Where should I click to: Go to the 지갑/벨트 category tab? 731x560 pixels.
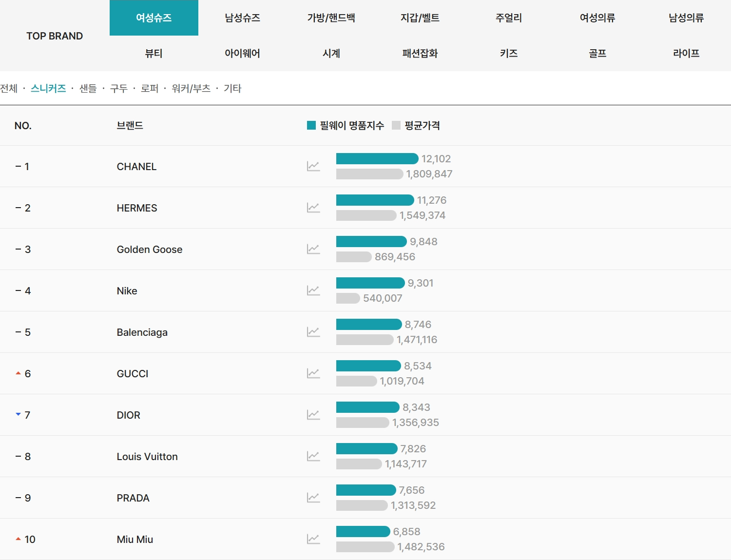coord(420,18)
